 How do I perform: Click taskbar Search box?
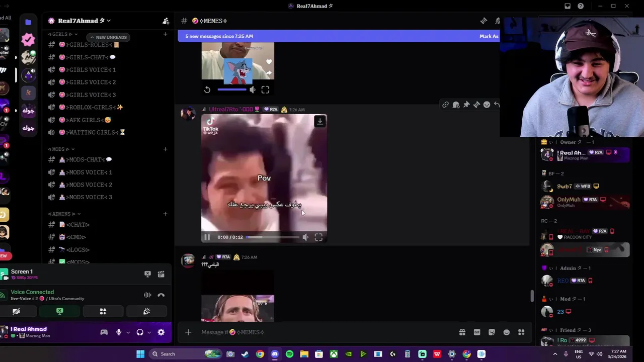point(185,354)
